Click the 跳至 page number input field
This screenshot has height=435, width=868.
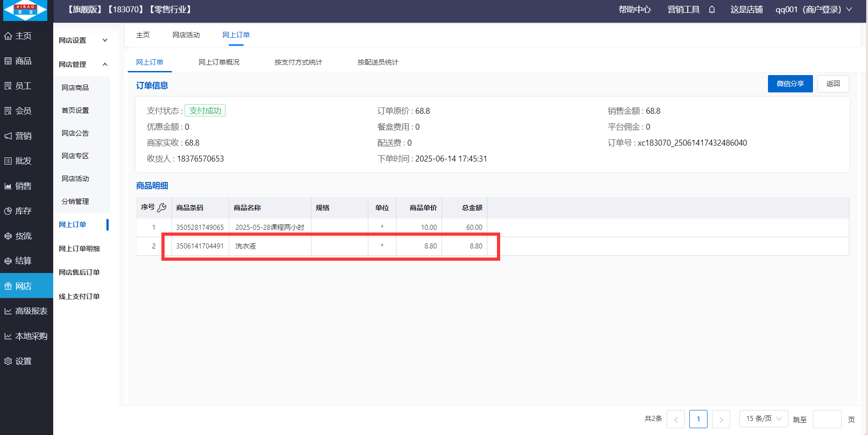tap(827, 419)
